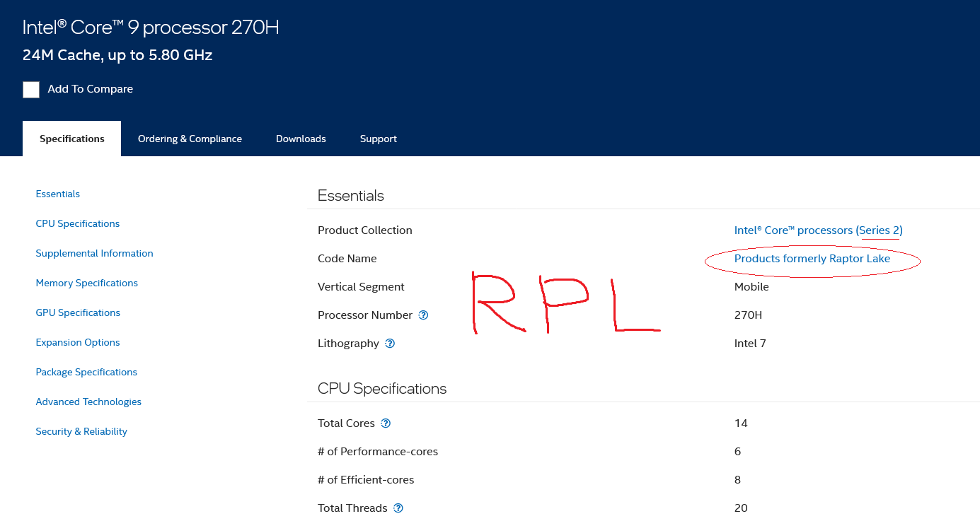
Task: Open Products formerly Raptor Lake link
Action: [x=812, y=259]
